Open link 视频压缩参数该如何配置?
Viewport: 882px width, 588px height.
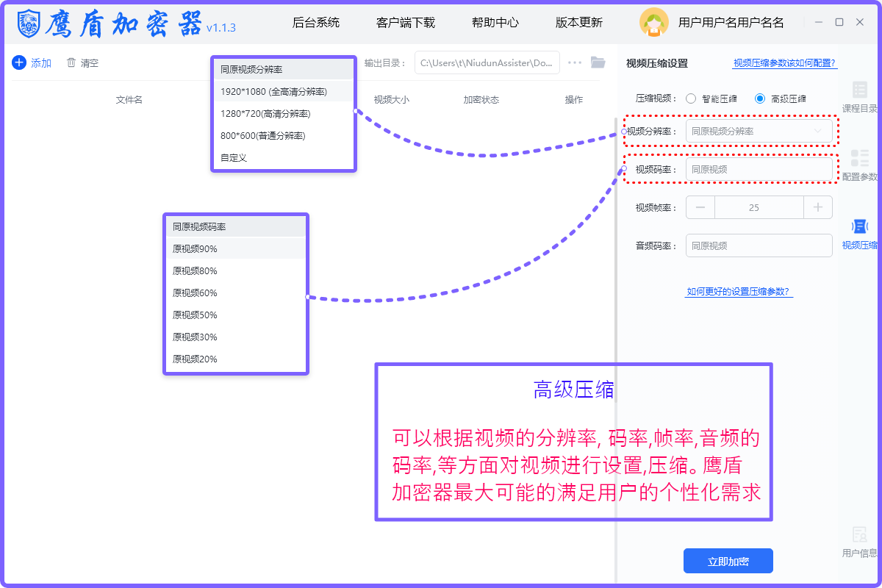[785, 63]
